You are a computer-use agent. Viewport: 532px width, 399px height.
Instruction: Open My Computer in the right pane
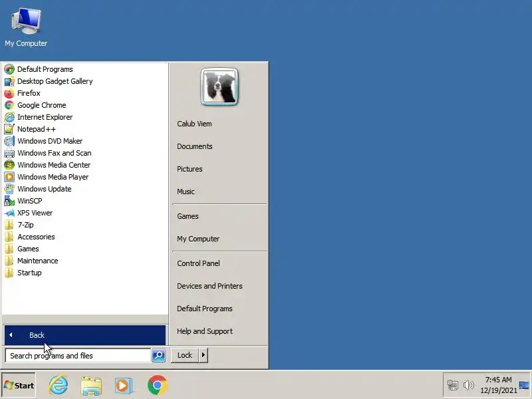tap(198, 239)
